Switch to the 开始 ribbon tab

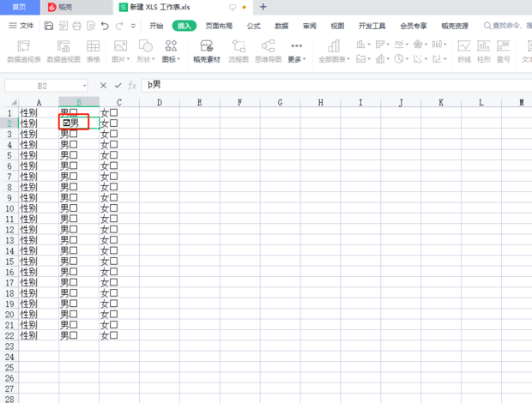pos(156,26)
